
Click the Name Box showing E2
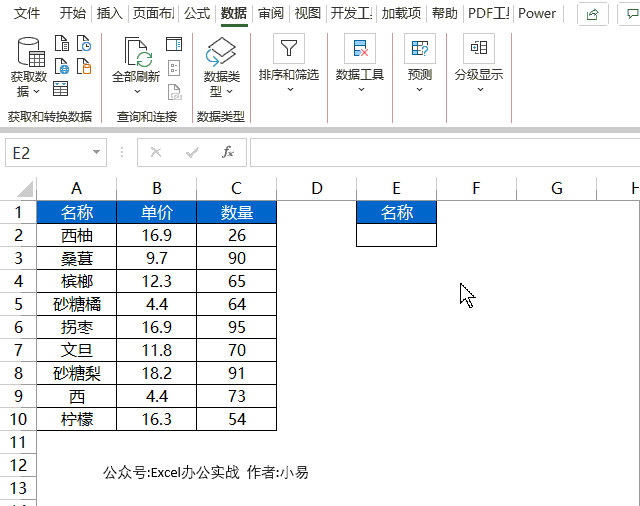pos(56,153)
